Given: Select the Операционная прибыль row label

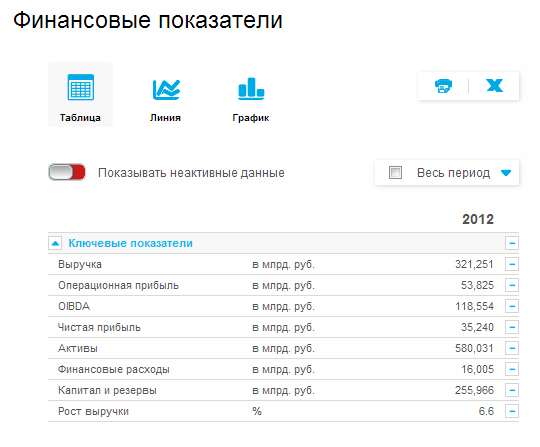Looking at the screenshot, I should (x=118, y=285).
